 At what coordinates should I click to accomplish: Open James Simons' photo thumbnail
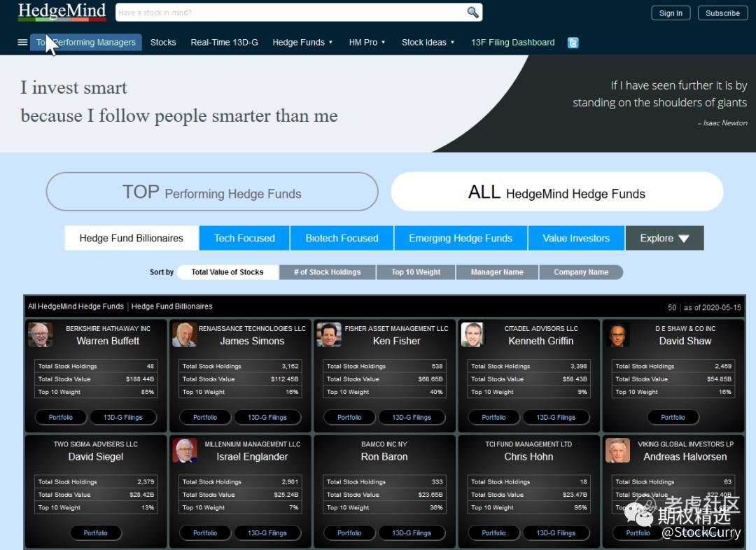coord(185,334)
